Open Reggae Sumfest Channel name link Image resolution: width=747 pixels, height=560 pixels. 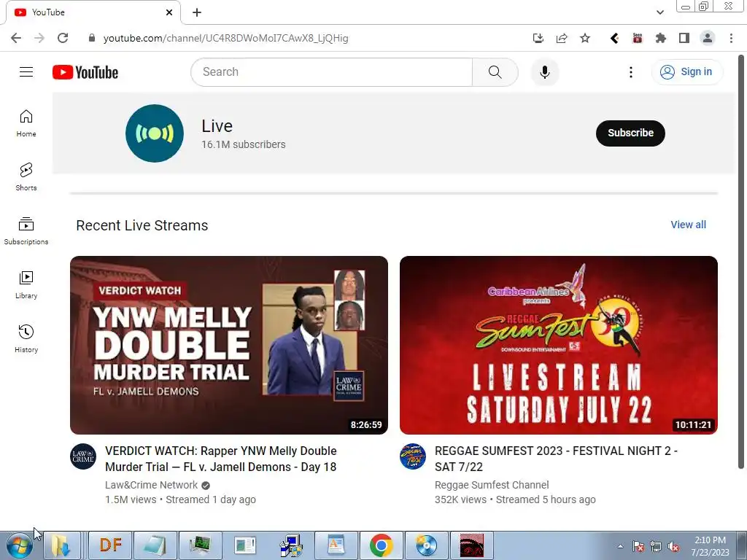point(492,485)
